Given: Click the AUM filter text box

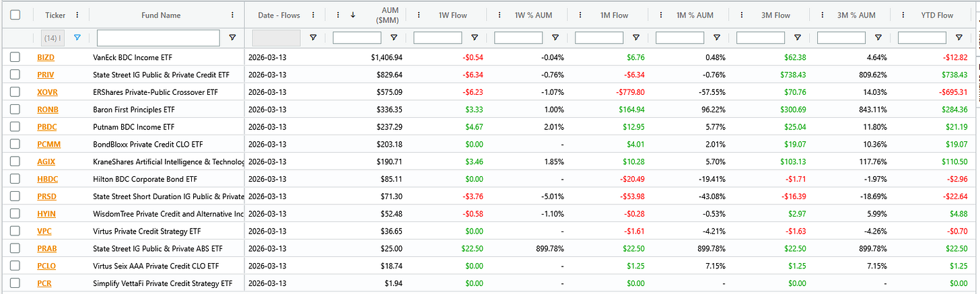Looking at the screenshot, I should point(357,38).
